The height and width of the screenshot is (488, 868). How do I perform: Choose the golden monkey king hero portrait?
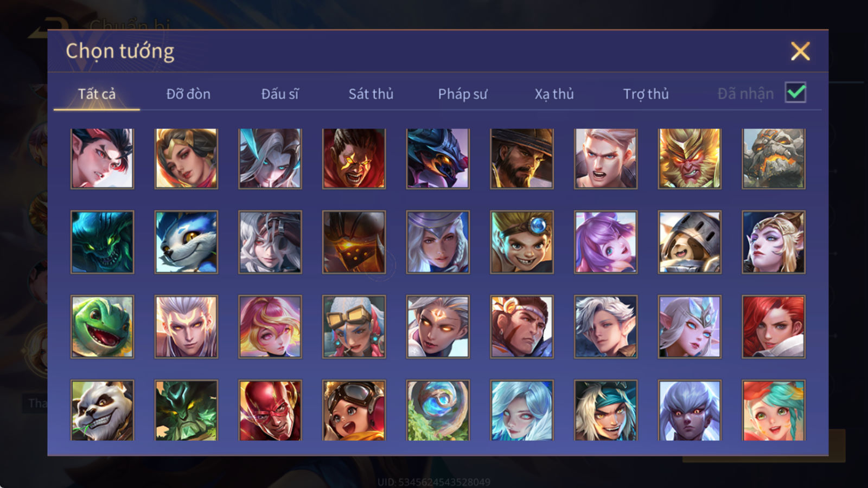click(x=690, y=158)
